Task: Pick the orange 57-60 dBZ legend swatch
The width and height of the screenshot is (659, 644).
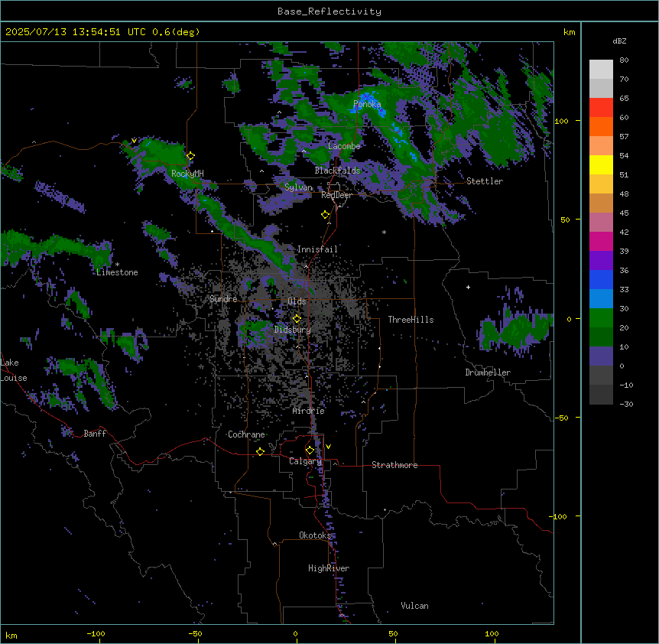Action: coord(601,126)
